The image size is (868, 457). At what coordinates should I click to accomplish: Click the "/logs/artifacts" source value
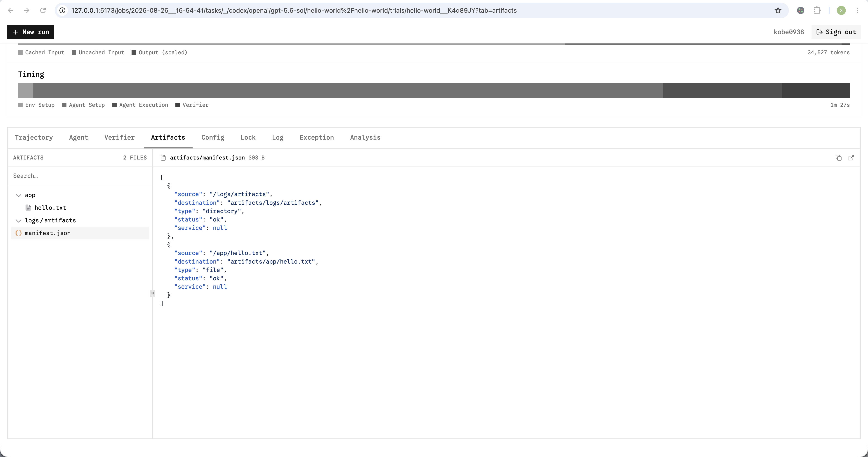pos(239,194)
